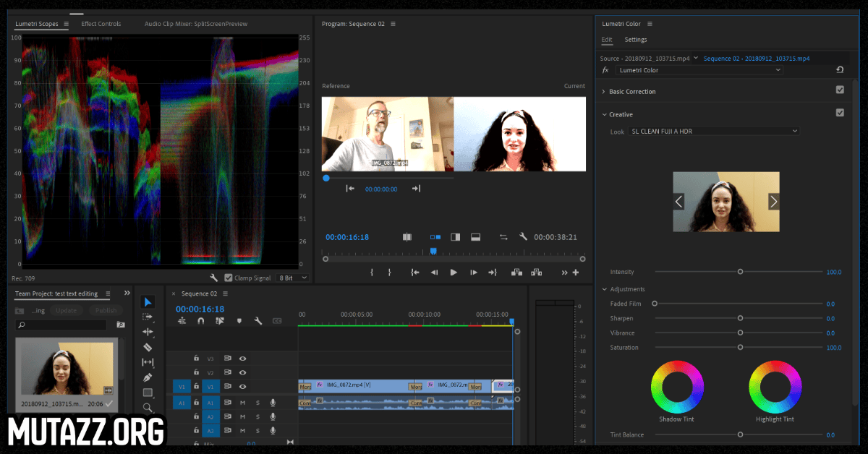Viewport: 868px width, 454px height.
Task: Click the Intensity slider handle
Action: click(740, 272)
